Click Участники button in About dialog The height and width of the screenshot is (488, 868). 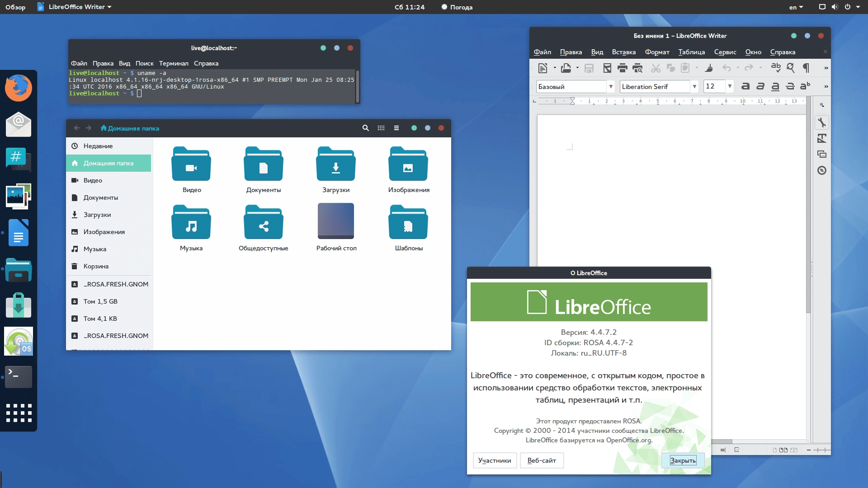point(495,460)
